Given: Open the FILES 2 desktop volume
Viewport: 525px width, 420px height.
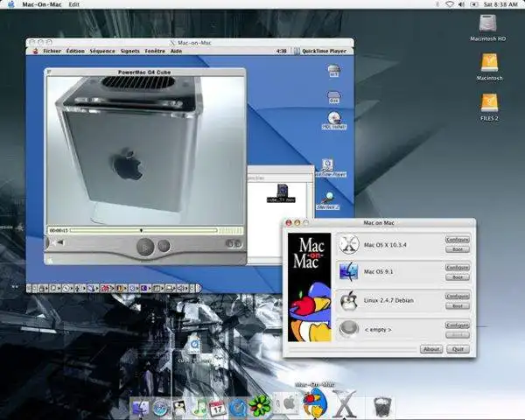Looking at the screenshot, I should click(x=489, y=103).
